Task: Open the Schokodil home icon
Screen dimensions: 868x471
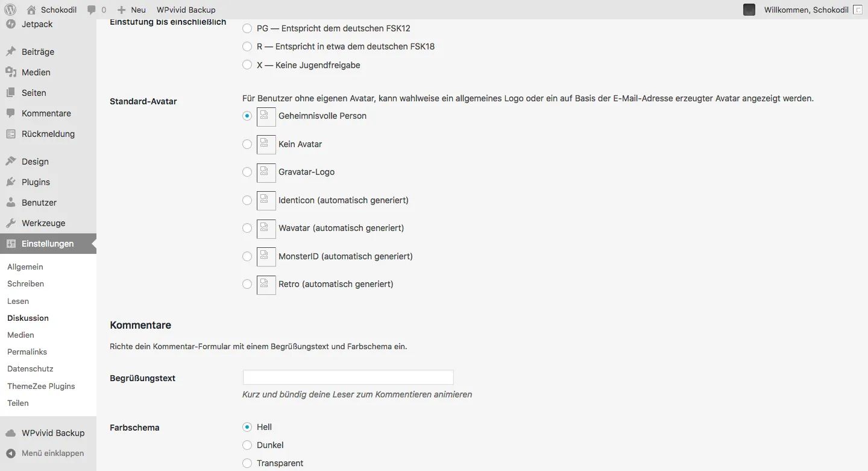Action: 31,10
